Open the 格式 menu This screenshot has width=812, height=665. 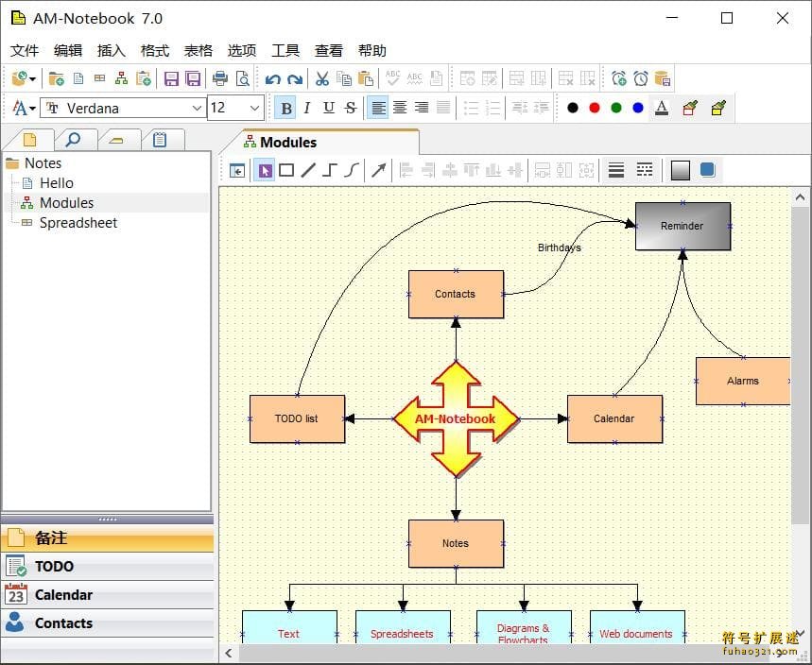point(155,50)
